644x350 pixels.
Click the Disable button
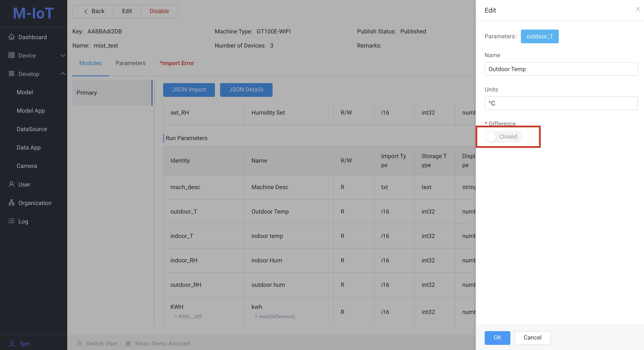(159, 11)
